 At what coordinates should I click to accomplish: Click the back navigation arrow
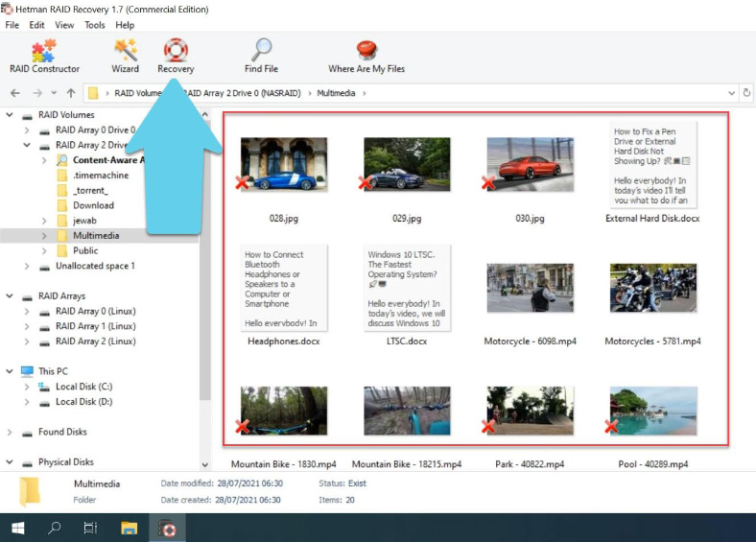pos(14,93)
